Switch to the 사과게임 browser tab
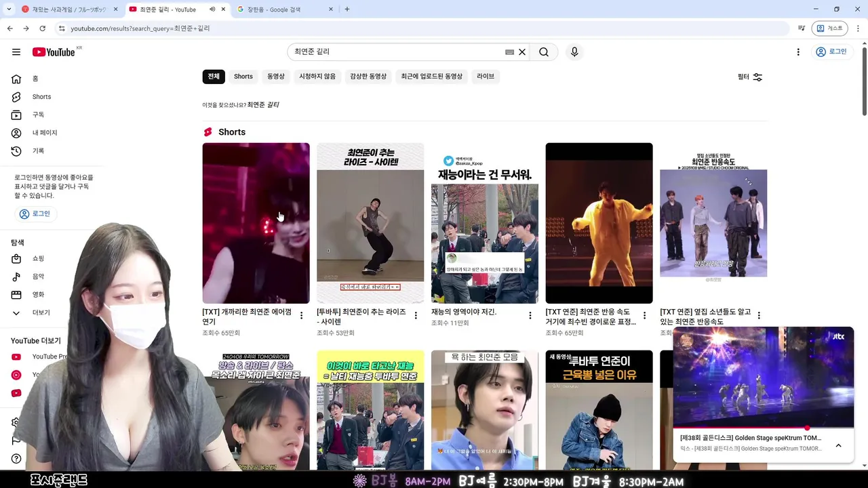The height and width of the screenshot is (488, 868). 71,9
